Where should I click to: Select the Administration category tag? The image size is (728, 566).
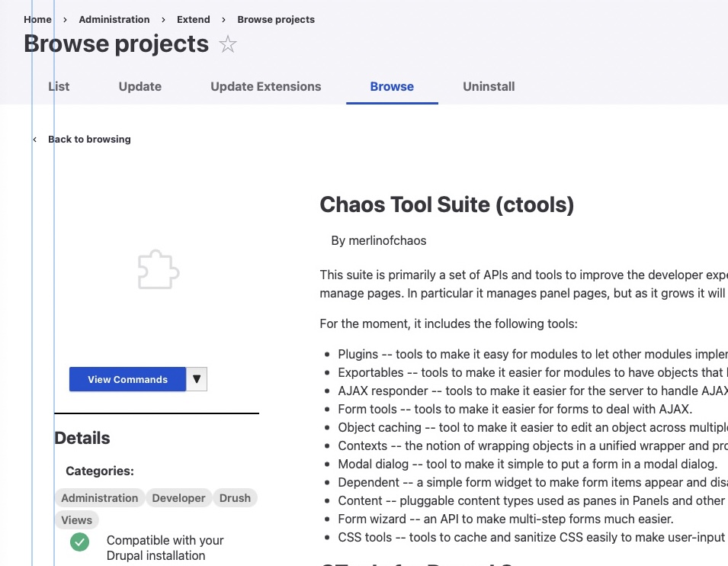click(x=99, y=497)
